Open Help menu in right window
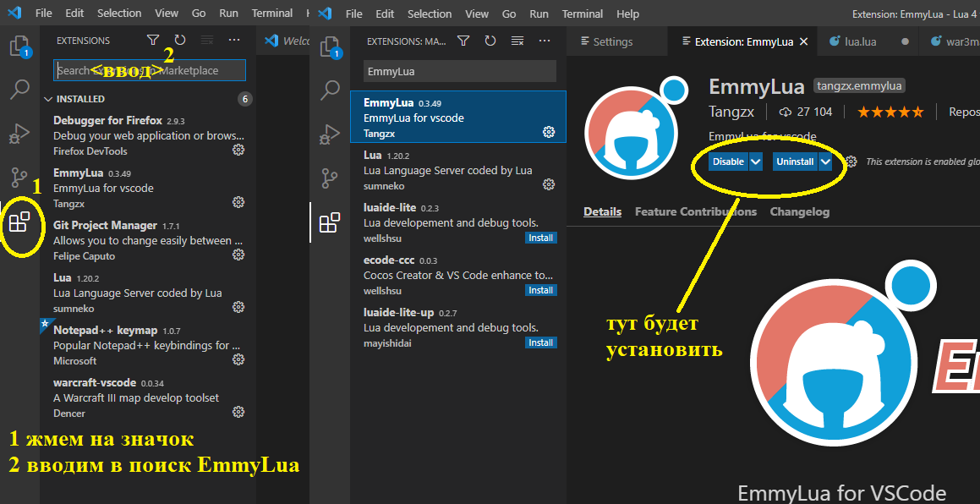 (x=627, y=14)
